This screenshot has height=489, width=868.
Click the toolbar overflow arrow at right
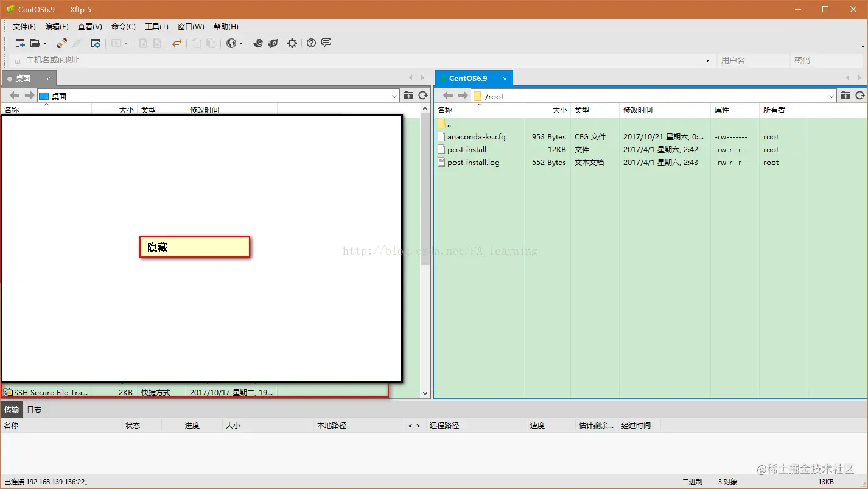[x=863, y=46]
